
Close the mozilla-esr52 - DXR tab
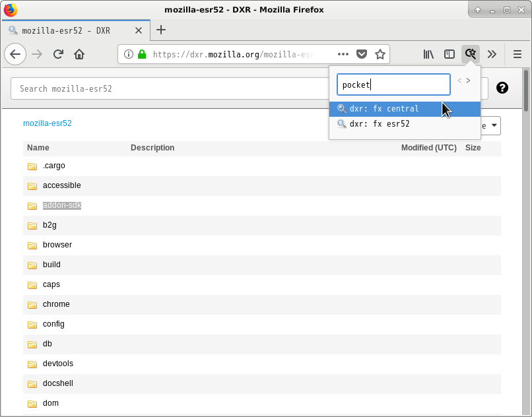[139, 30]
